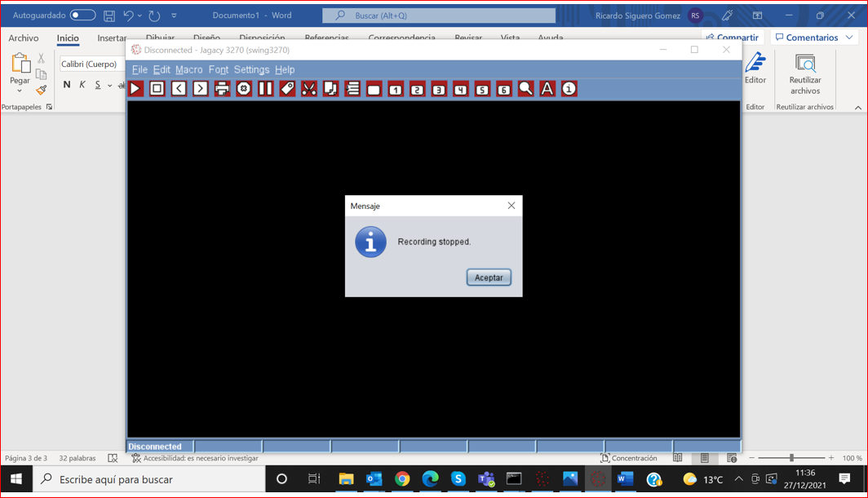868x498 pixels.
Task: Click the magnifying glass search icon
Action: click(x=525, y=88)
